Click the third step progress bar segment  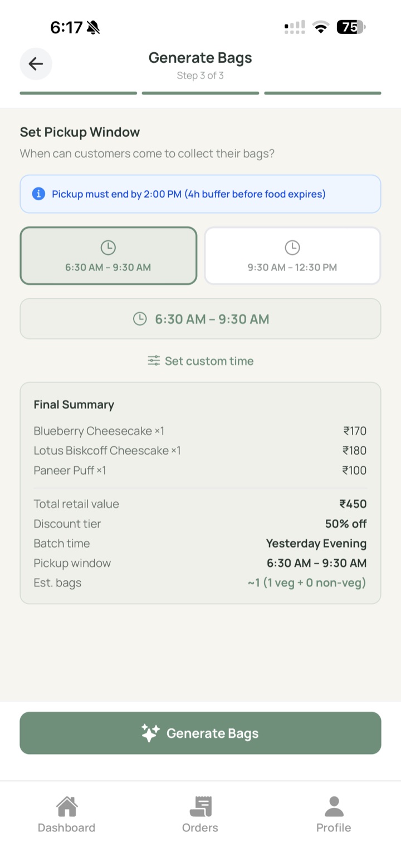click(x=322, y=93)
